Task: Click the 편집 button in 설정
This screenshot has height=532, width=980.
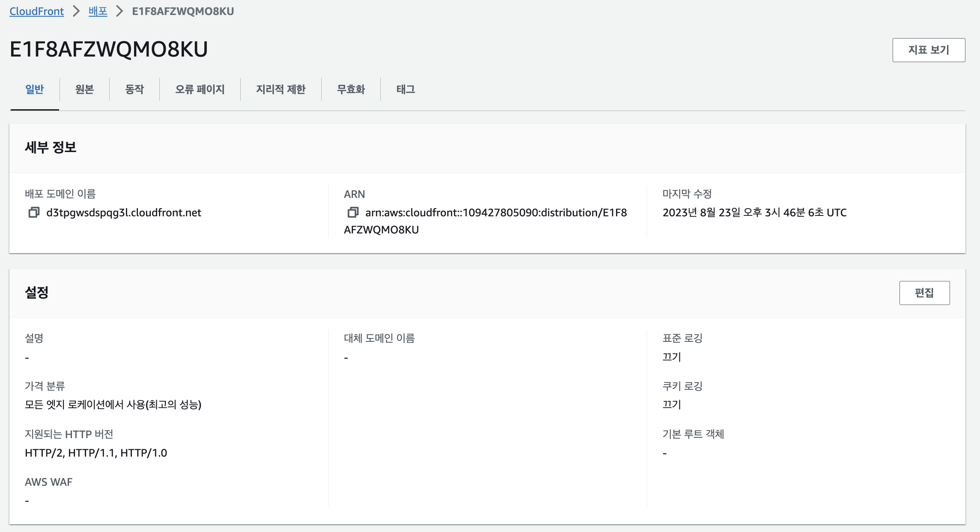Action: coord(924,293)
